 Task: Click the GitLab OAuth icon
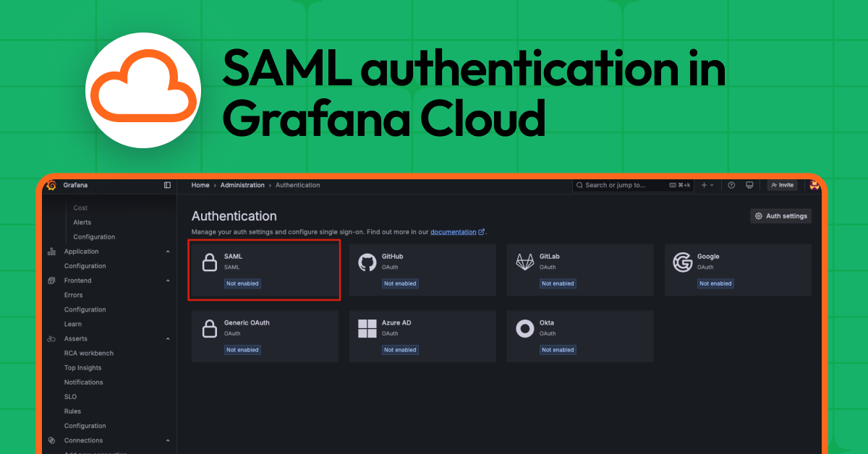click(x=525, y=262)
